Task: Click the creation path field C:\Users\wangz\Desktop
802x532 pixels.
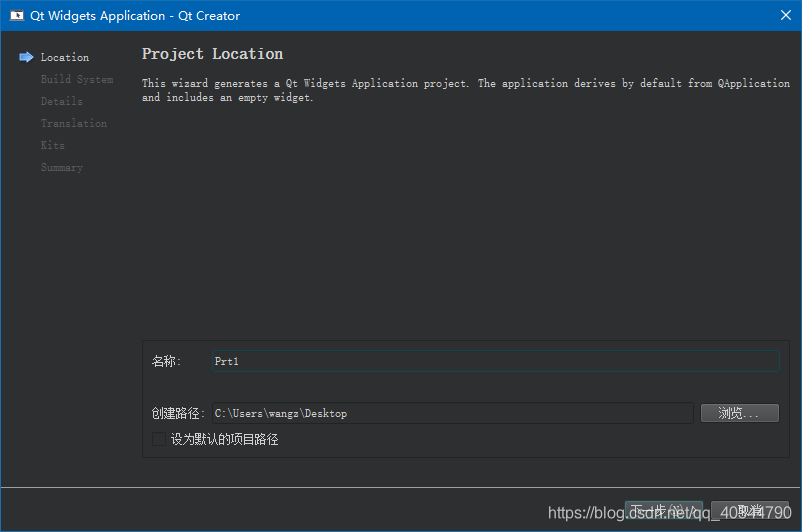Action: tap(453, 413)
